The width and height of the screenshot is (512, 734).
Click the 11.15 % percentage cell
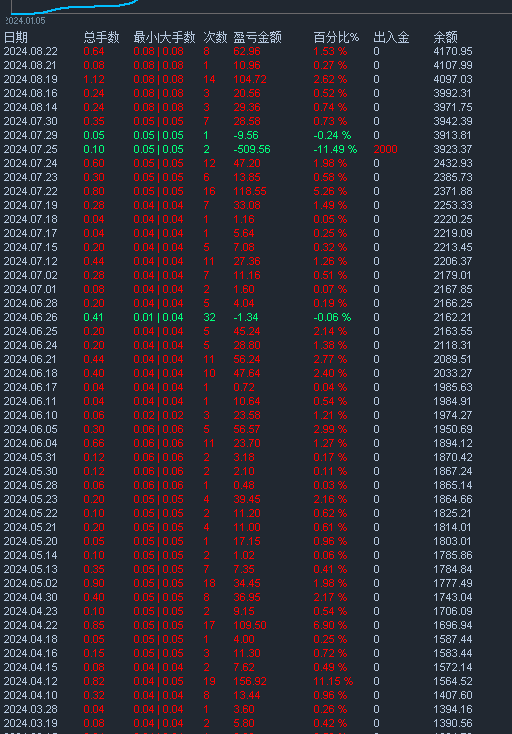click(x=333, y=681)
